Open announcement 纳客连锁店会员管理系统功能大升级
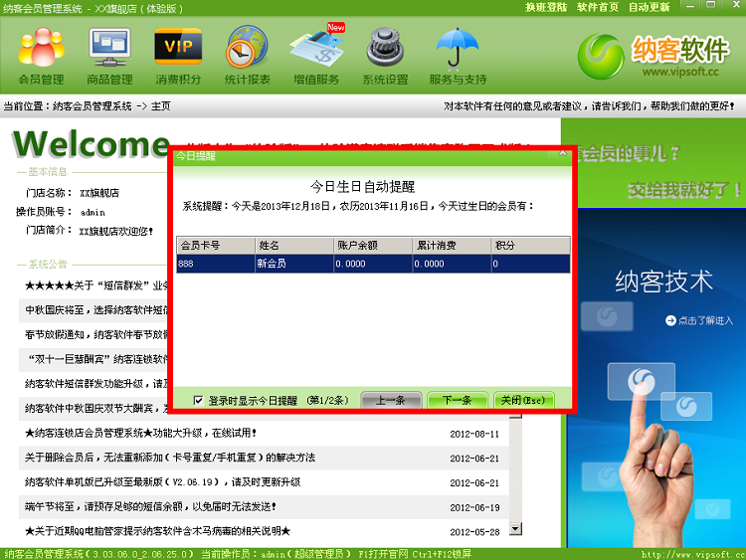The width and height of the screenshot is (746, 560). (x=141, y=433)
